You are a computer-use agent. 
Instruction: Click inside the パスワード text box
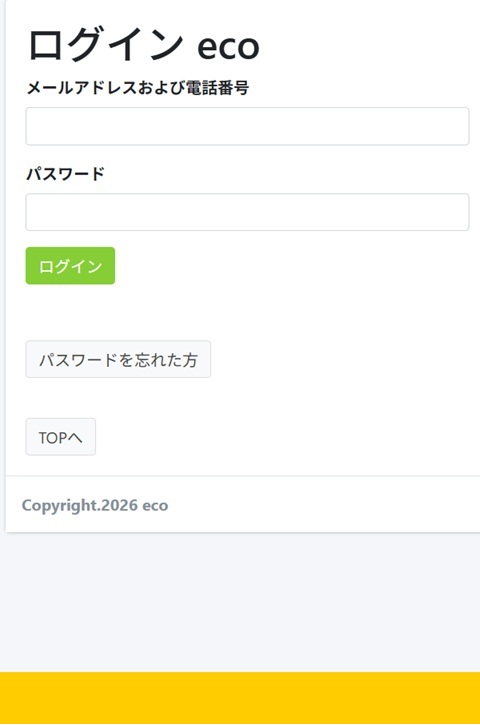tap(247, 212)
